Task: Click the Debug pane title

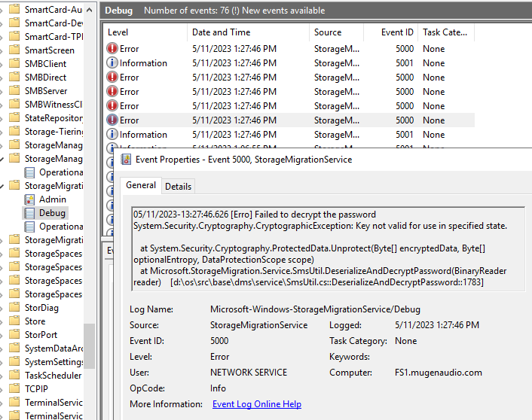Action: coord(119,11)
